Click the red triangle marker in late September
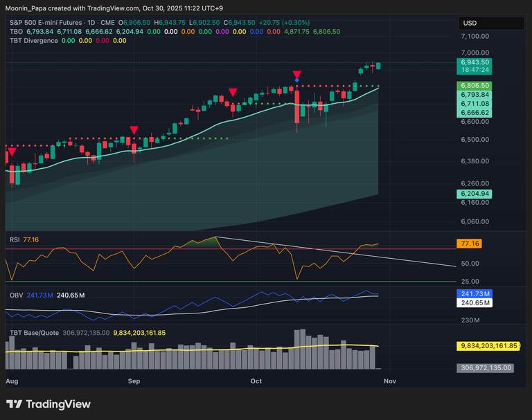 pyautogui.click(x=233, y=93)
